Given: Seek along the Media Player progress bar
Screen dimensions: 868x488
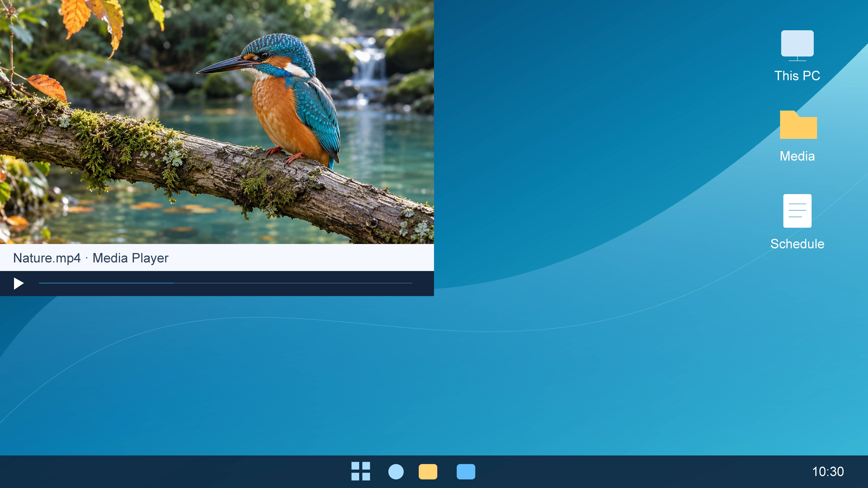Looking at the screenshot, I should coord(225,283).
